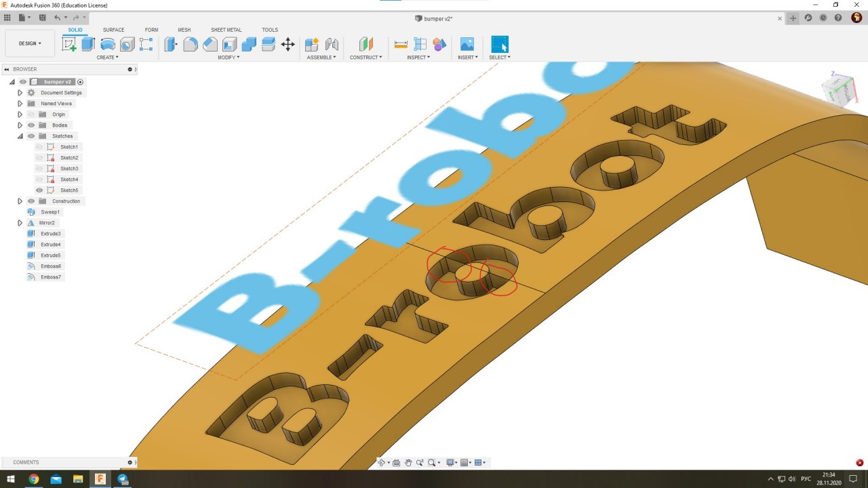Expand the Construction folder
The width and height of the screenshot is (868, 488).
click(x=20, y=201)
